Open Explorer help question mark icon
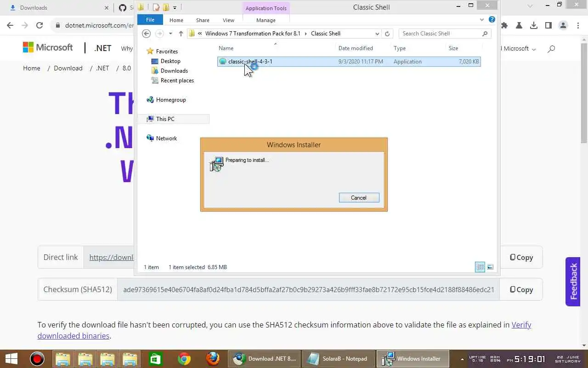Viewport: 588px width, 368px height. 492,20
